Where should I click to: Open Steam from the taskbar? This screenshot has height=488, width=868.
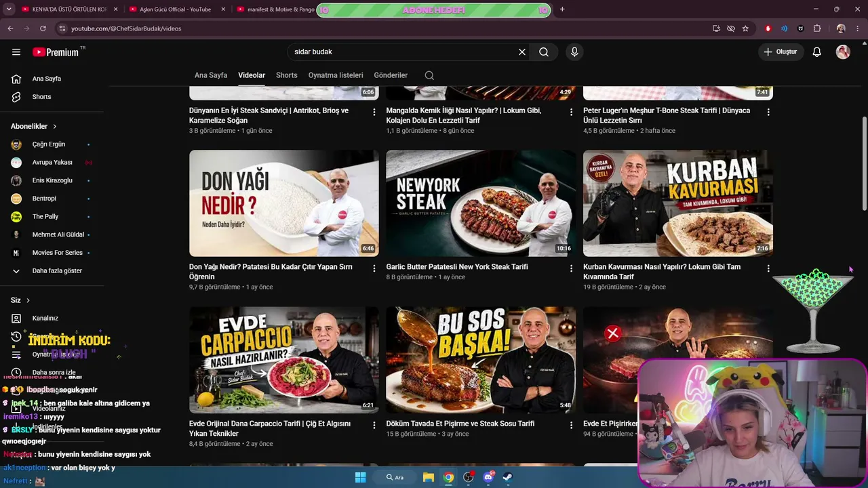507,477
